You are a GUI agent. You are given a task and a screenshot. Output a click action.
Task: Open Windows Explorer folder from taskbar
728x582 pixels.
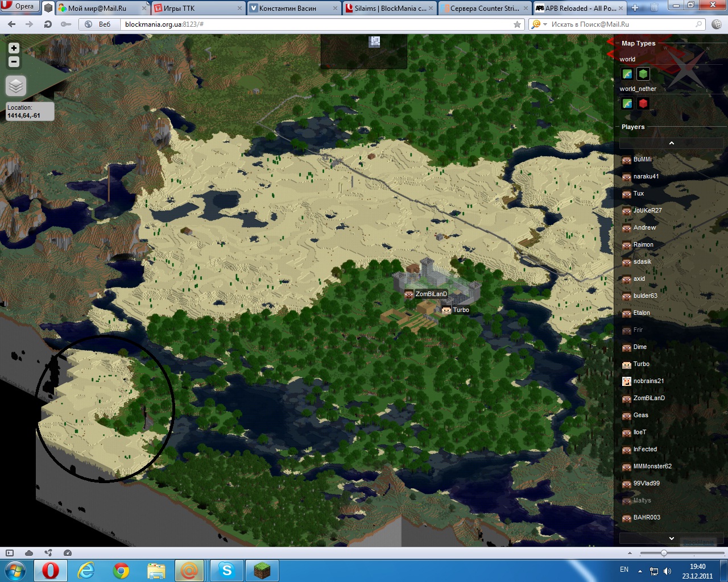tap(155, 570)
